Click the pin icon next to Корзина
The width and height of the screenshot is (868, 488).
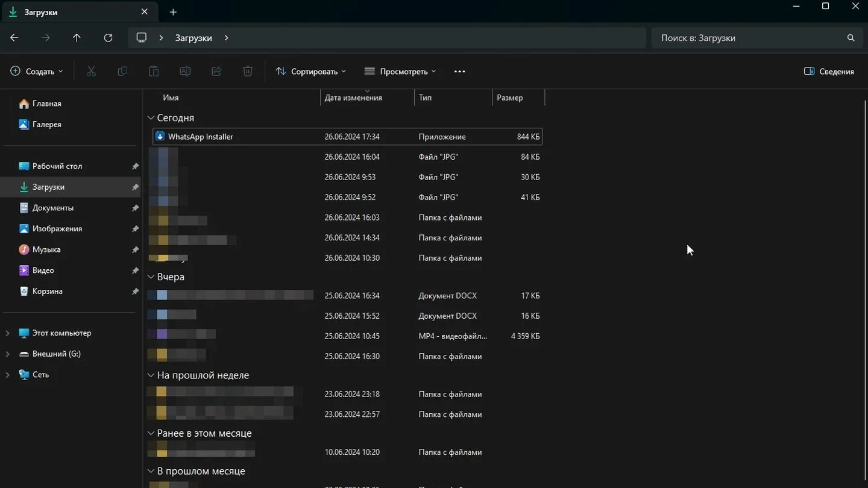[x=135, y=291]
